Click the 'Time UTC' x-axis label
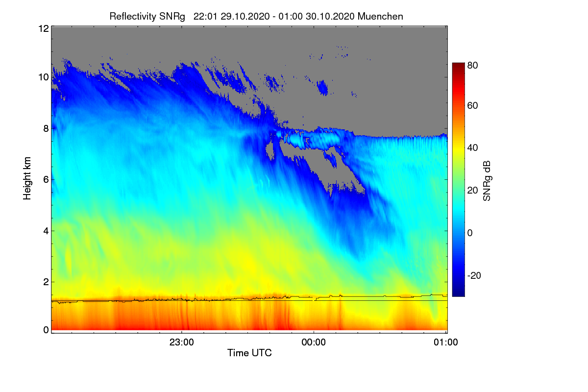The height and width of the screenshot is (392, 588). 249,353
